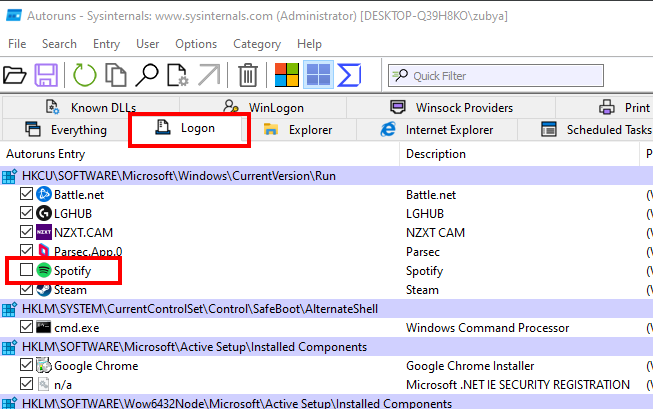Screen dimensions: 653x409
Task: Enable the Spotify autorun checkbox
Action: click(x=26, y=269)
